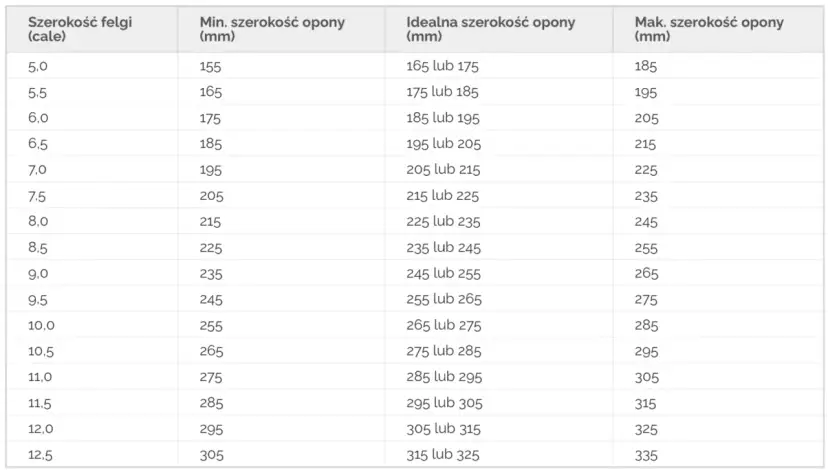Select rim width cell 11,5

tap(41, 402)
